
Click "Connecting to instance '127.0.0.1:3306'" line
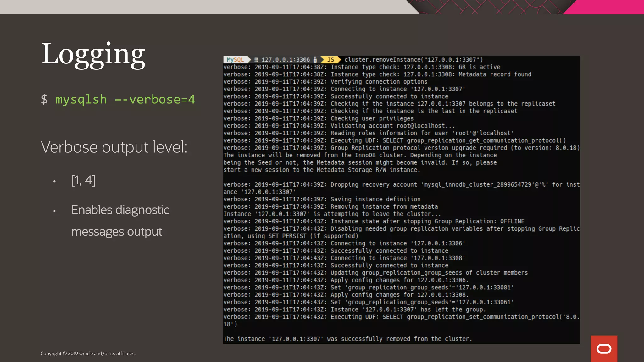tap(344, 244)
